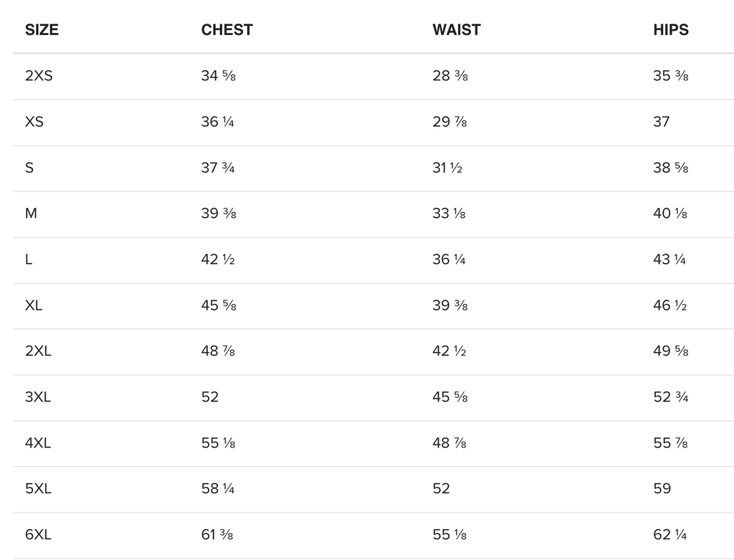Select the M size row label
Image resolution: width=734 pixels, height=560 pixels.
point(31,214)
